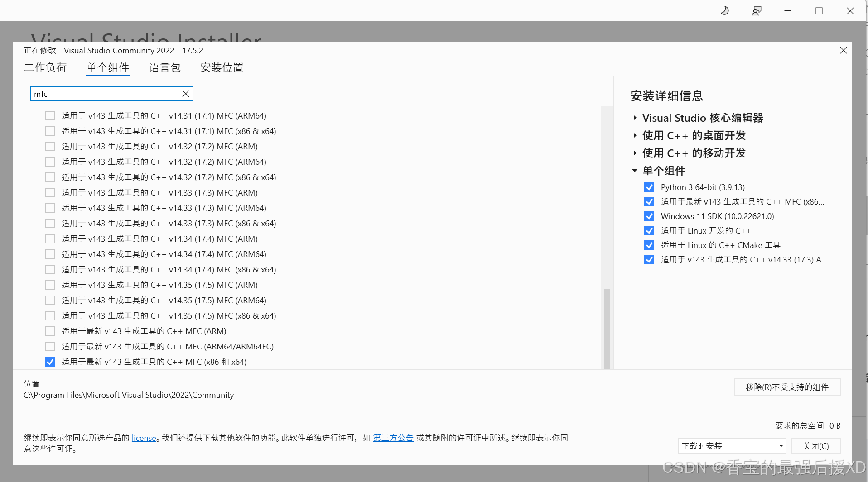Check v14.33 (17.3) MFC (x86 & x64)
Viewport: 868px width, 482px height.
tap(50, 224)
